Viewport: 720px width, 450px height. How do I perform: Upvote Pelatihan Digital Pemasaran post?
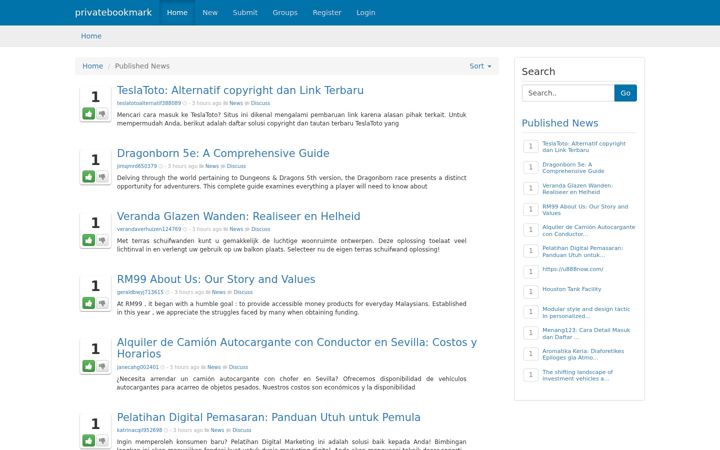coord(89,440)
